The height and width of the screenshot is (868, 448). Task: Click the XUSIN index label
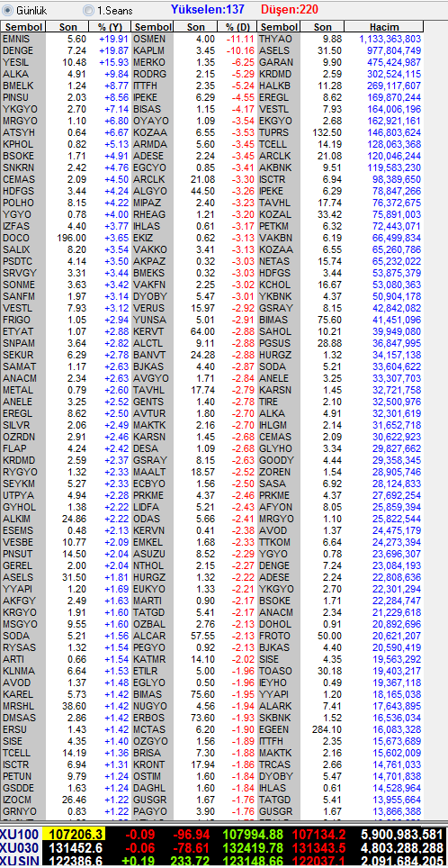click(x=20, y=861)
